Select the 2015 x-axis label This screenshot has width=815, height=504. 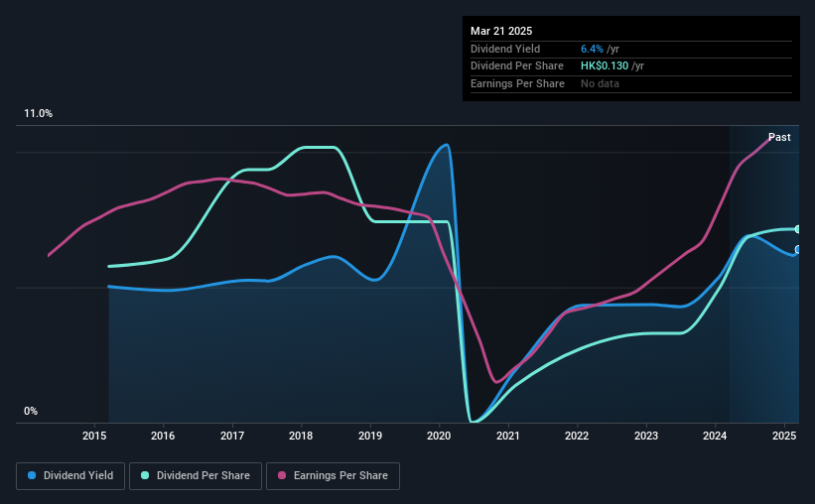(x=94, y=436)
